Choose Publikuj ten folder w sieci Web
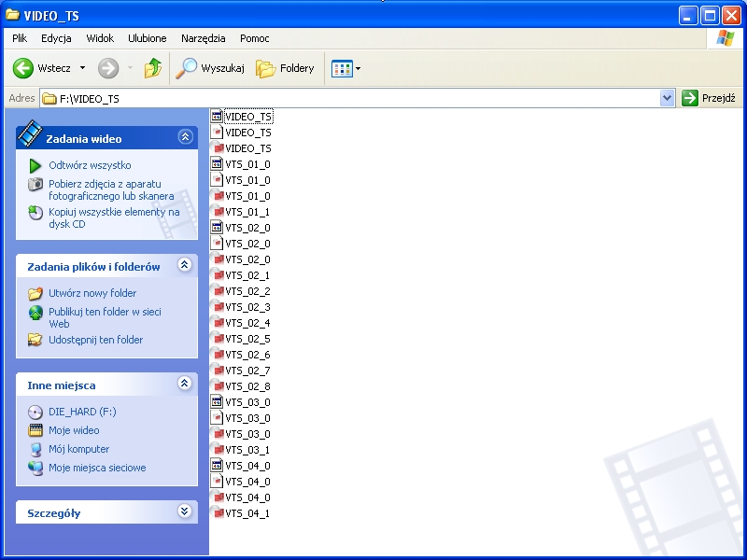The width and height of the screenshot is (747, 560). click(x=105, y=317)
